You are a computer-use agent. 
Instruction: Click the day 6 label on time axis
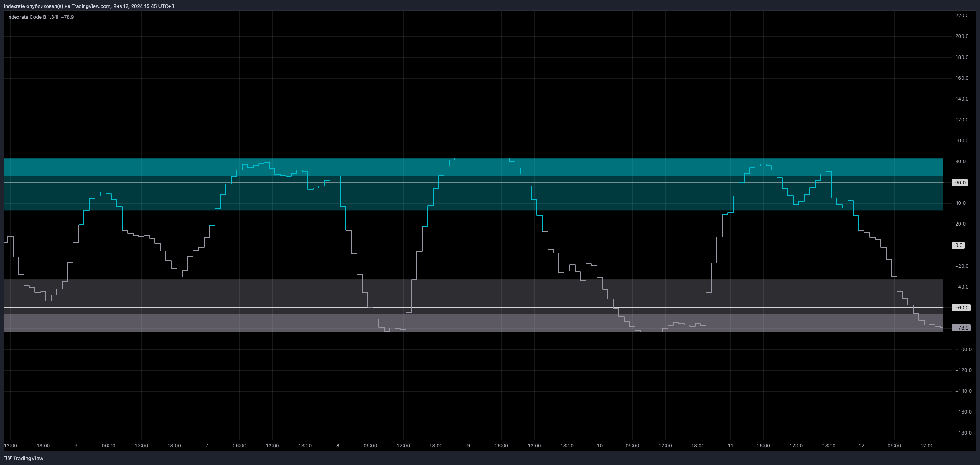[x=76, y=446]
